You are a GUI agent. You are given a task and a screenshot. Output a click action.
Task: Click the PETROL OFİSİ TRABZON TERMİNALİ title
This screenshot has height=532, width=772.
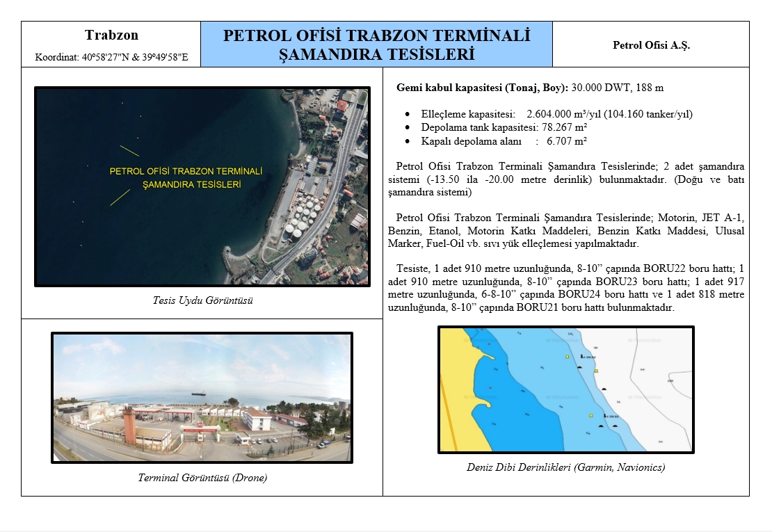coord(377,35)
